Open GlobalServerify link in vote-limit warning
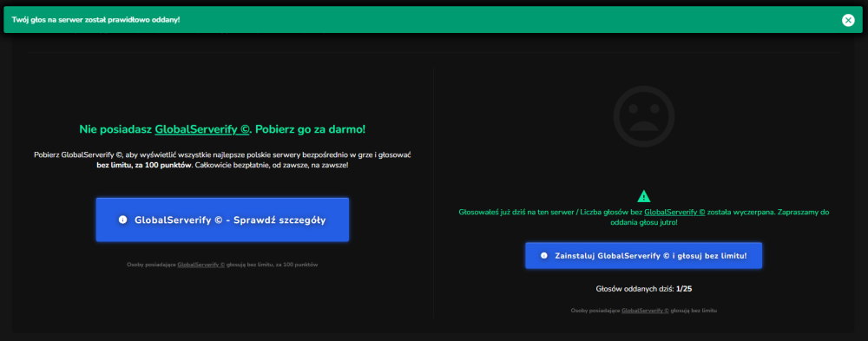868x341 pixels. point(674,212)
